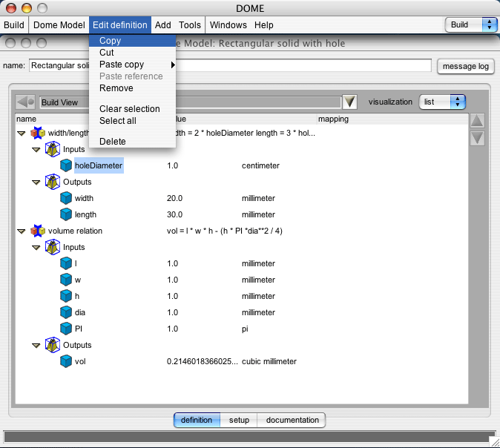Click the width parameter cube icon
500x448 pixels.
point(66,198)
